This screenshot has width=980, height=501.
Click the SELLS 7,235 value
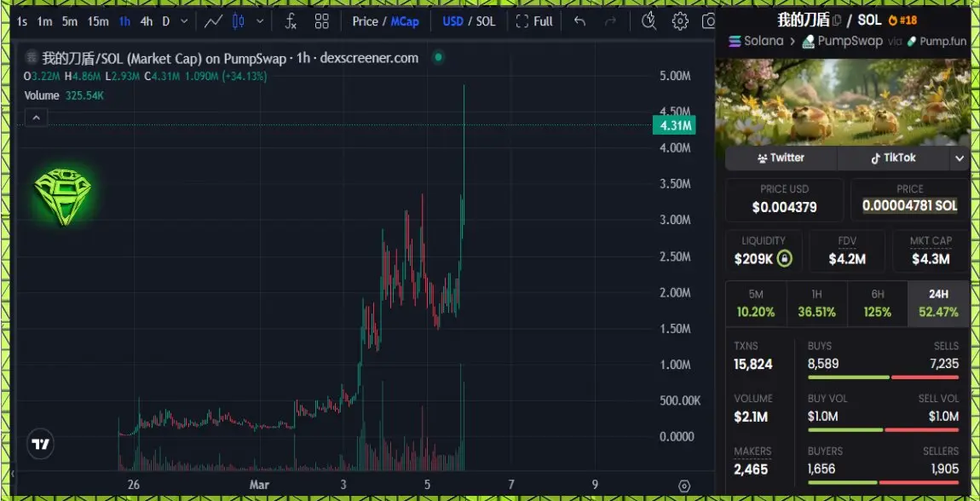point(943,364)
